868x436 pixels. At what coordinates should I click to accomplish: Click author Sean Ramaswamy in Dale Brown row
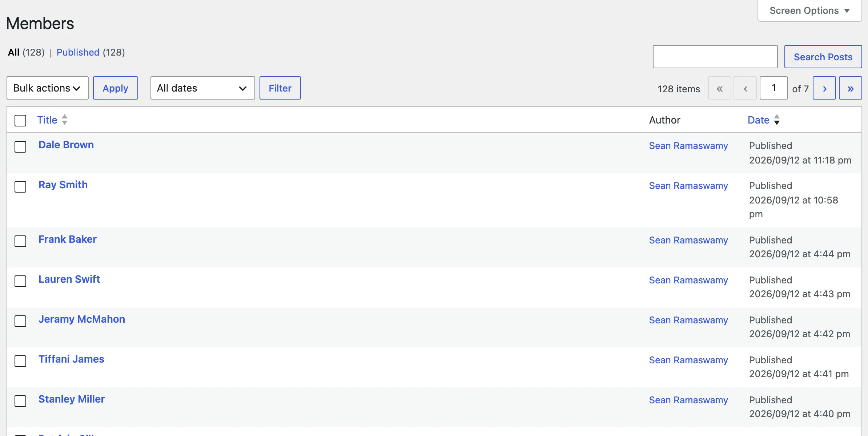[688, 146]
